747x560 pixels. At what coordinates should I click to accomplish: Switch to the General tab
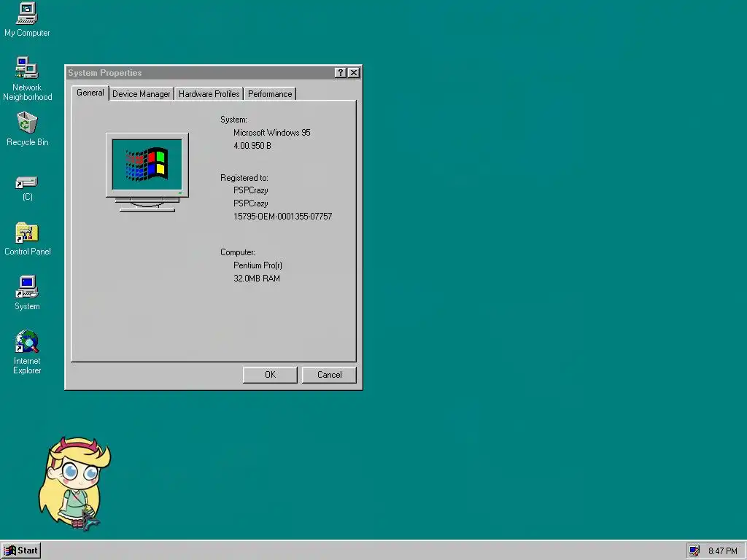[x=90, y=93]
